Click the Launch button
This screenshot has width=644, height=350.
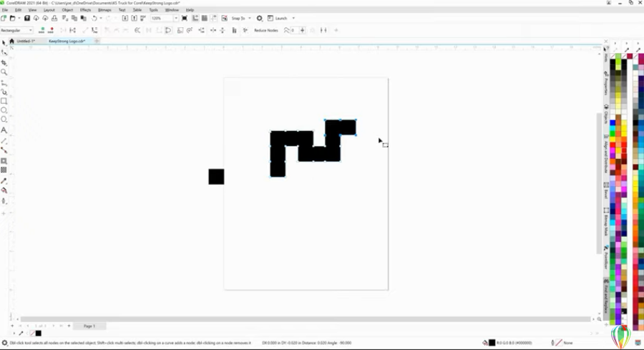(278, 18)
